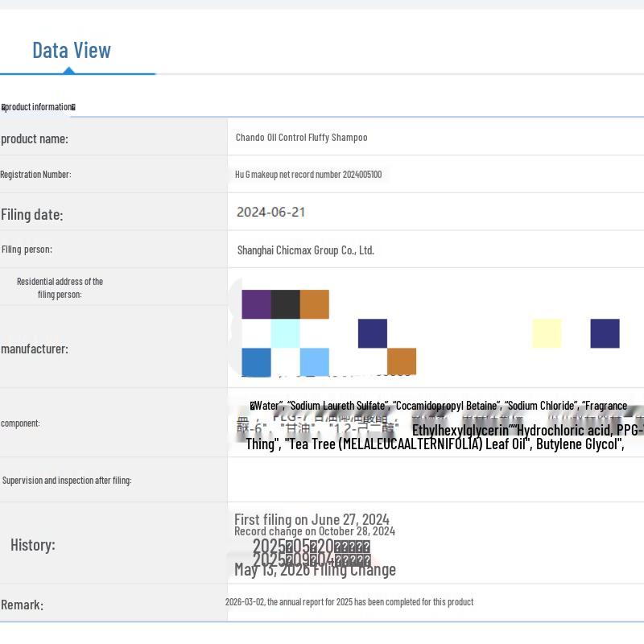Click the Registration Number label
644x644 pixels.
pos(35,175)
